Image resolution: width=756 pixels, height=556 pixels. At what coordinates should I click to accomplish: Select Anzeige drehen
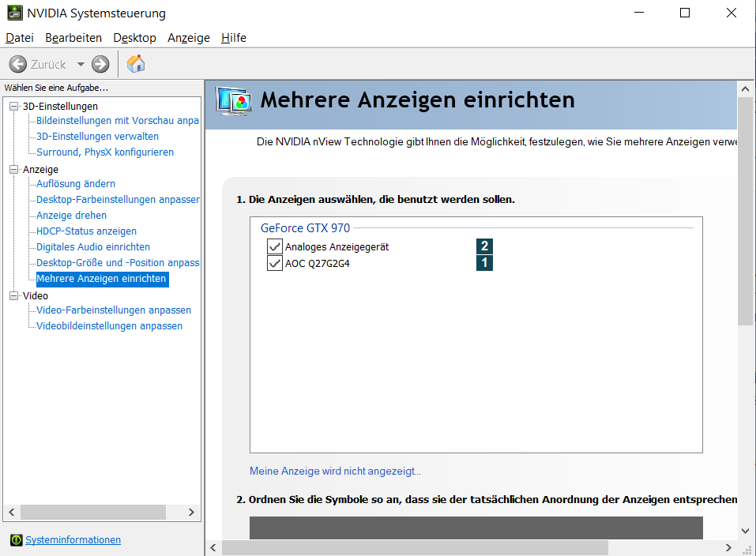(x=71, y=215)
